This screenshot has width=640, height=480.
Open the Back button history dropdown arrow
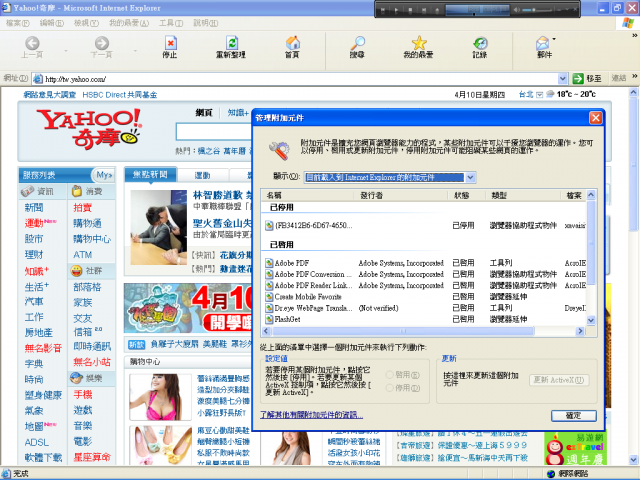coord(66,51)
